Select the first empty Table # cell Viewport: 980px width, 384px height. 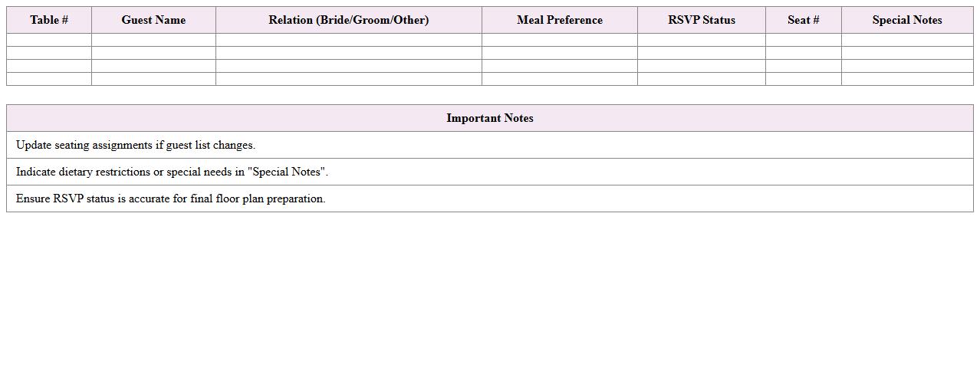point(49,40)
